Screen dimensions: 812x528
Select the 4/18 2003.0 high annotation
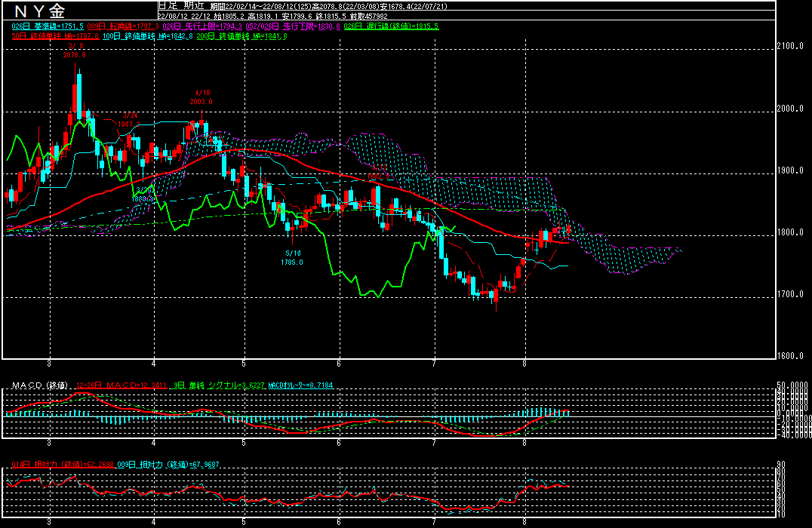201,97
